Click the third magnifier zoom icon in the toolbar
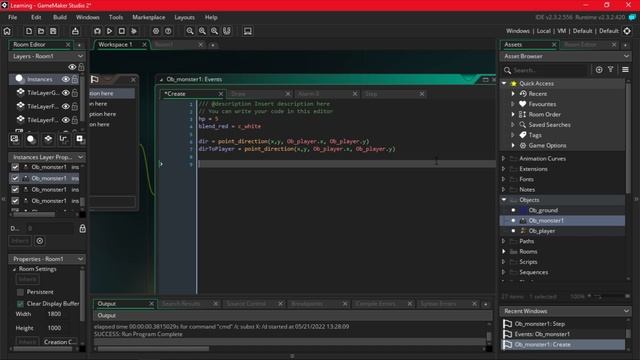The width and height of the screenshot is (640, 360). (x=214, y=31)
